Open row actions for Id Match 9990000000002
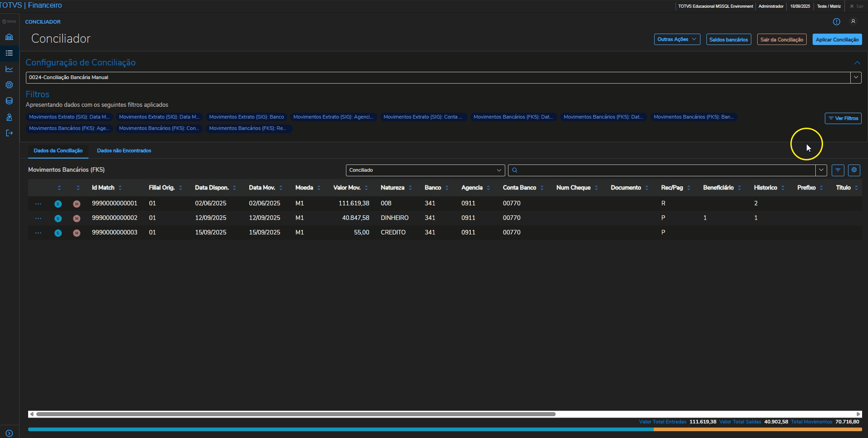 point(38,218)
